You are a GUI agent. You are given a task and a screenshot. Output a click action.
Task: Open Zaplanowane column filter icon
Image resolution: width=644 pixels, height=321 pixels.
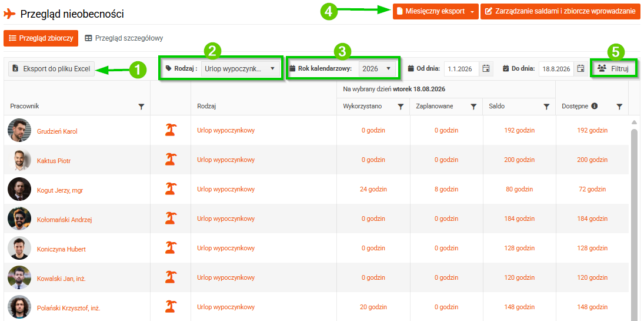click(473, 107)
